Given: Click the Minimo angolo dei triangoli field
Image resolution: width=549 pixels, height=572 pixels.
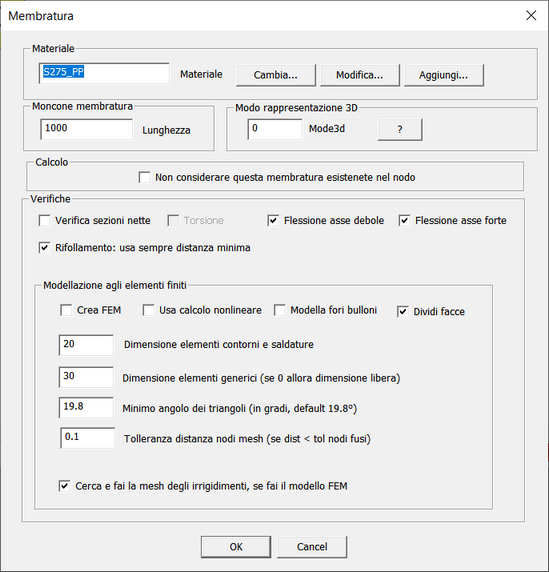Looking at the screenshot, I should coord(86,407).
